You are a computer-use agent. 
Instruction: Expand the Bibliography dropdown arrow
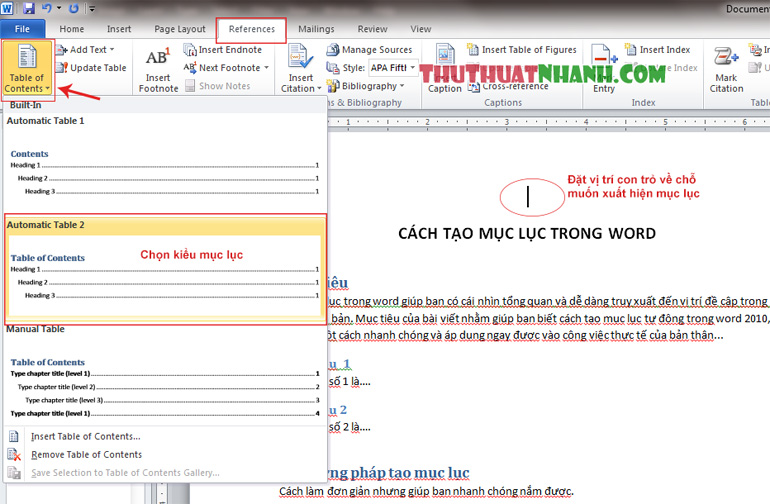pyautogui.click(x=402, y=86)
